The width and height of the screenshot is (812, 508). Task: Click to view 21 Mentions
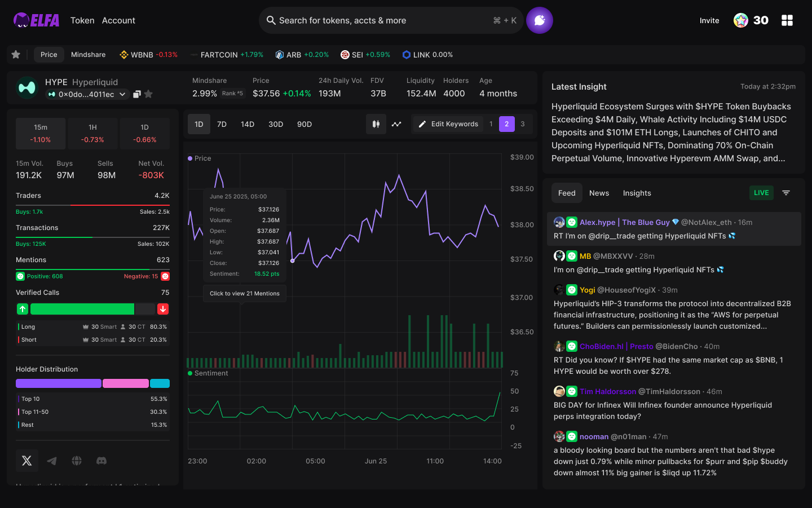245,293
